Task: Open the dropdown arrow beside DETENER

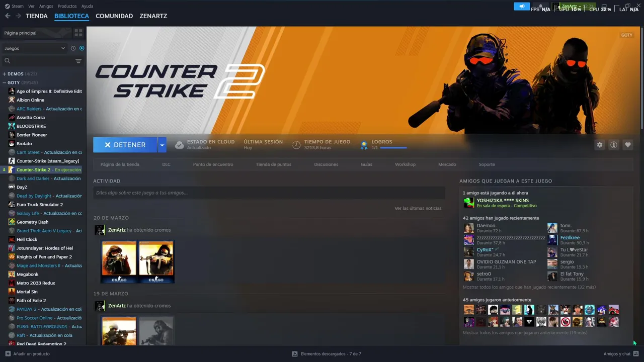Action: [162, 145]
